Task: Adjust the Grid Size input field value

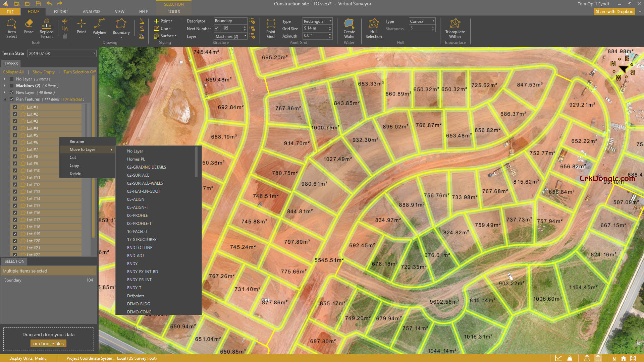Action: (x=315, y=29)
